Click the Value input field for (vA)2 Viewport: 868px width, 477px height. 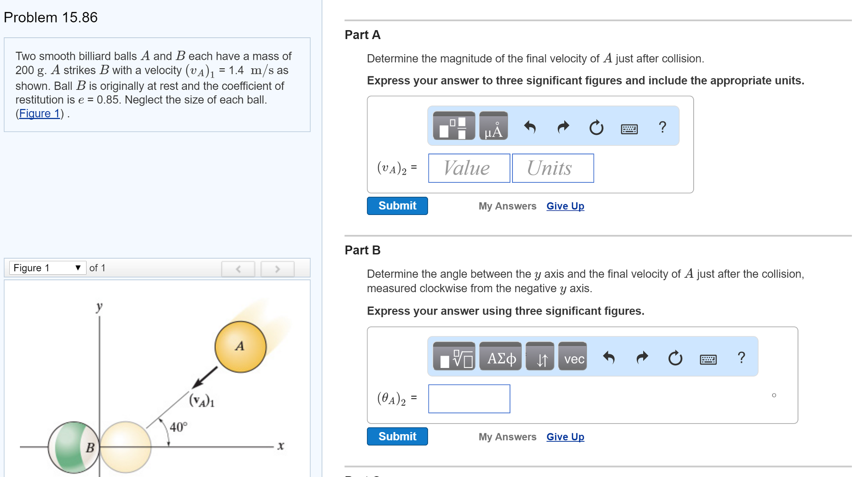(x=468, y=168)
